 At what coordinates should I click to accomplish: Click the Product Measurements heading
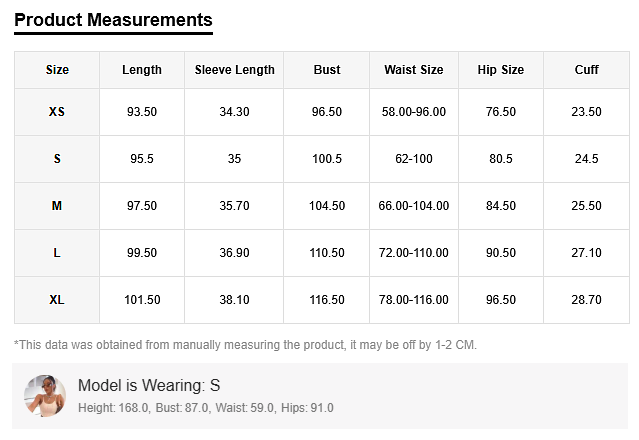pos(113,20)
